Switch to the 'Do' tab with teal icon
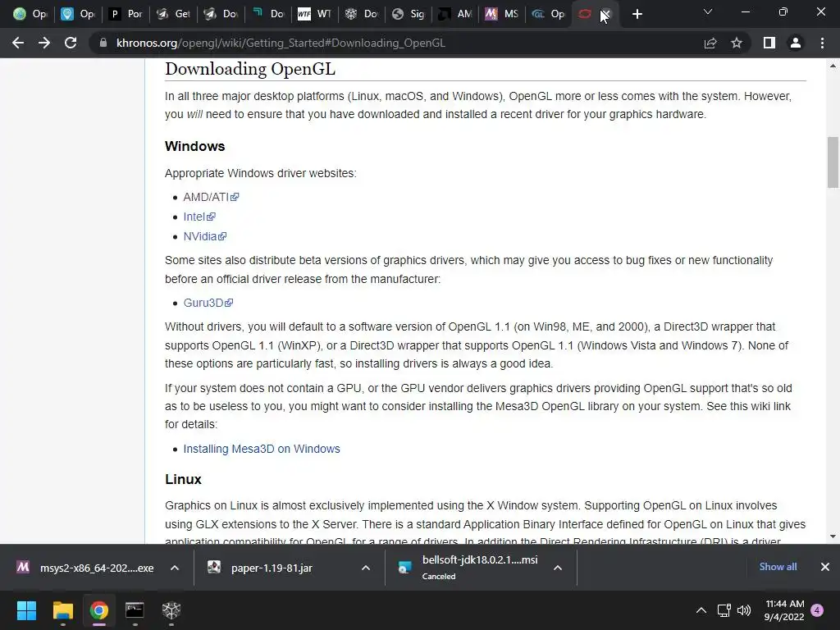840x630 pixels. (267, 14)
